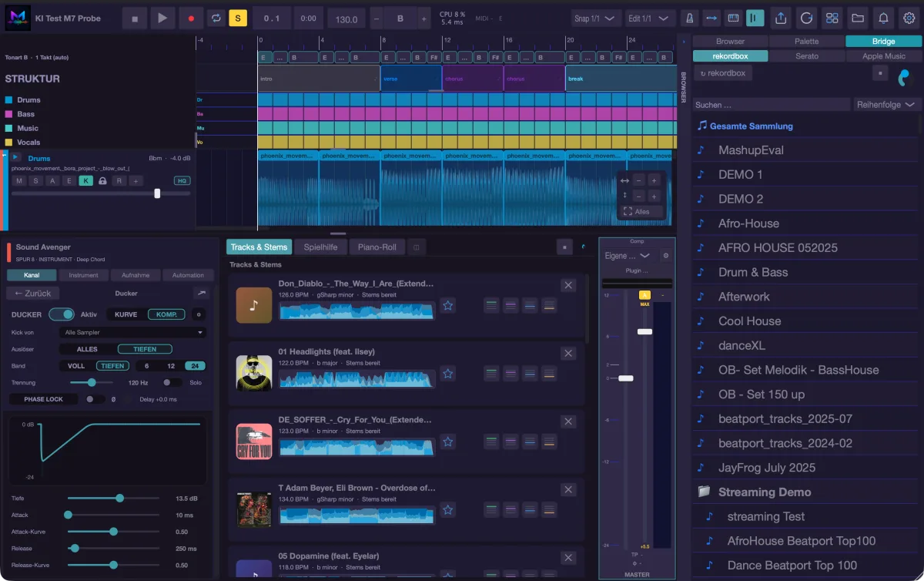Click the Suchen search field
Screen dimensions: 924x581
click(x=771, y=105)
